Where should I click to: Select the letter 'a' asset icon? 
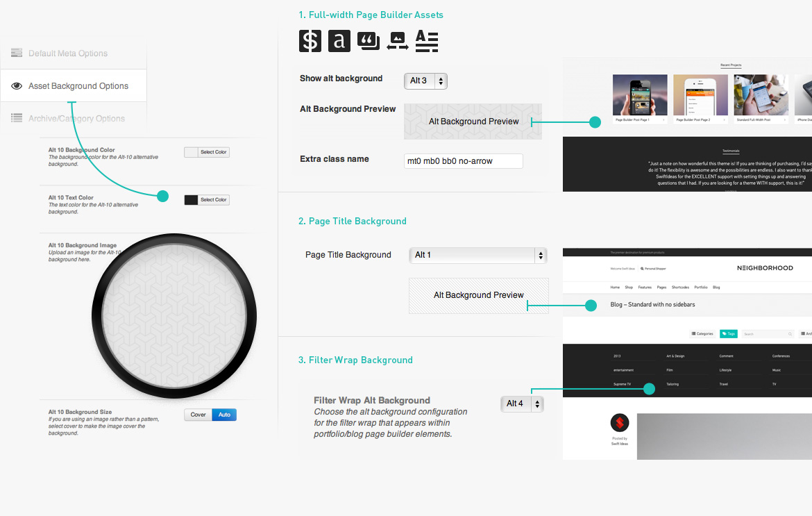click(x=339, y=41)
